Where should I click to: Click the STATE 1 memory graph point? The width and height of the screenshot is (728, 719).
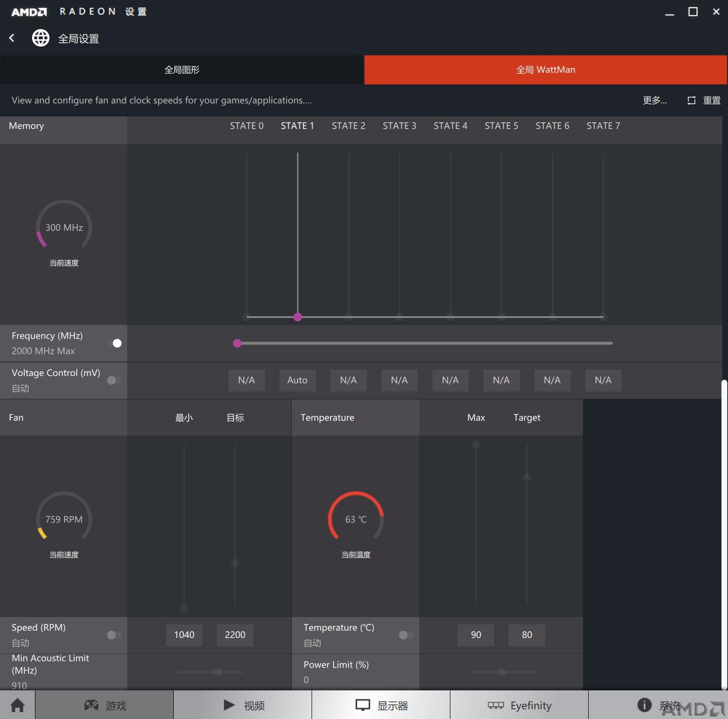pos(298,317)
